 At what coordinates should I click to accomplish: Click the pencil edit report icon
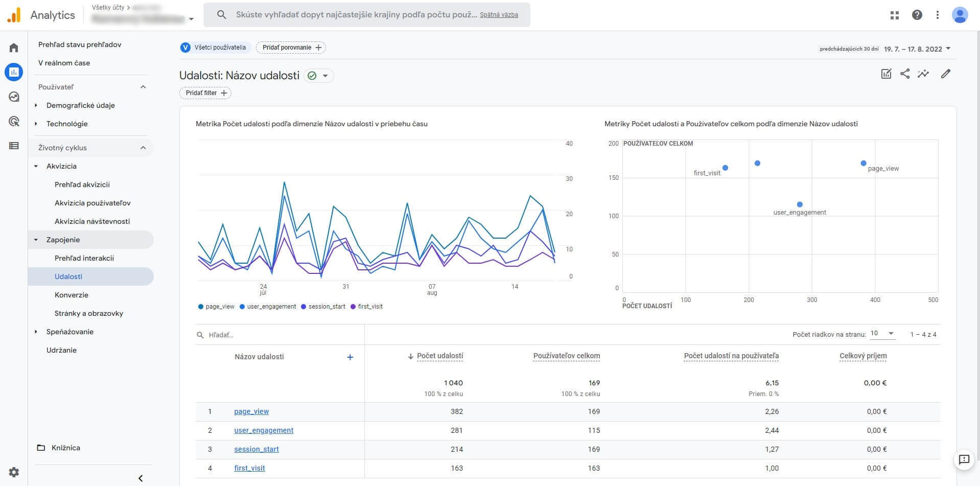coord(945,74)
